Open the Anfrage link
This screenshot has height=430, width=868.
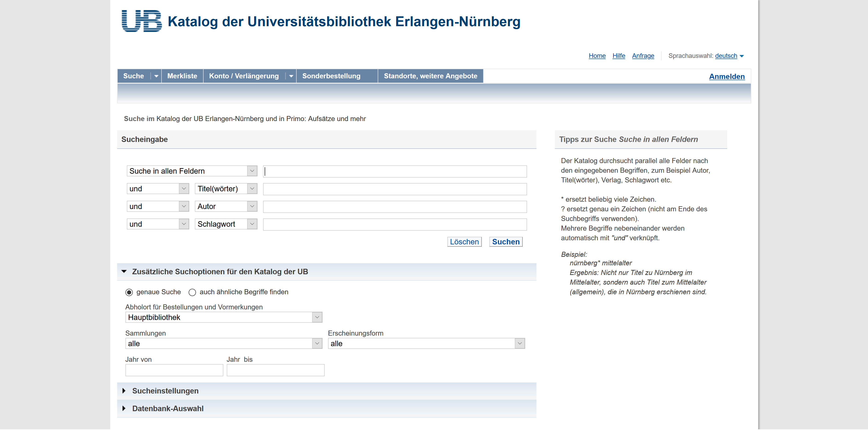643,56
